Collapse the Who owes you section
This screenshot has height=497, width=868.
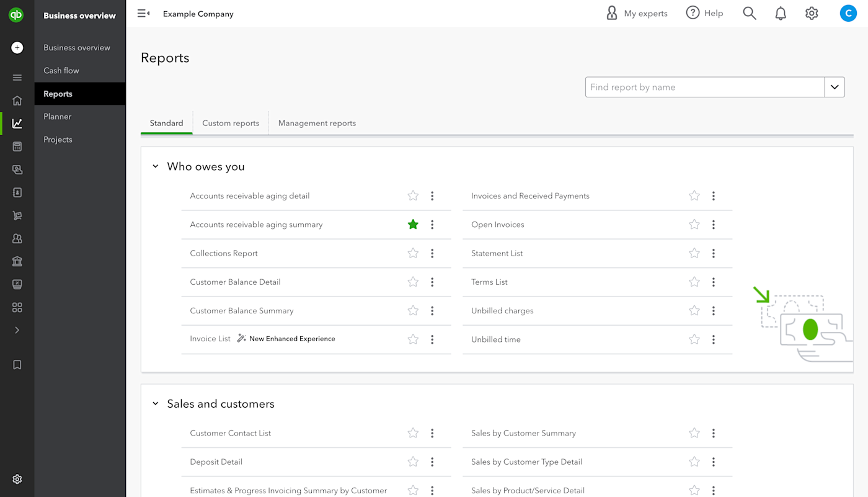[x=156, y=167]
